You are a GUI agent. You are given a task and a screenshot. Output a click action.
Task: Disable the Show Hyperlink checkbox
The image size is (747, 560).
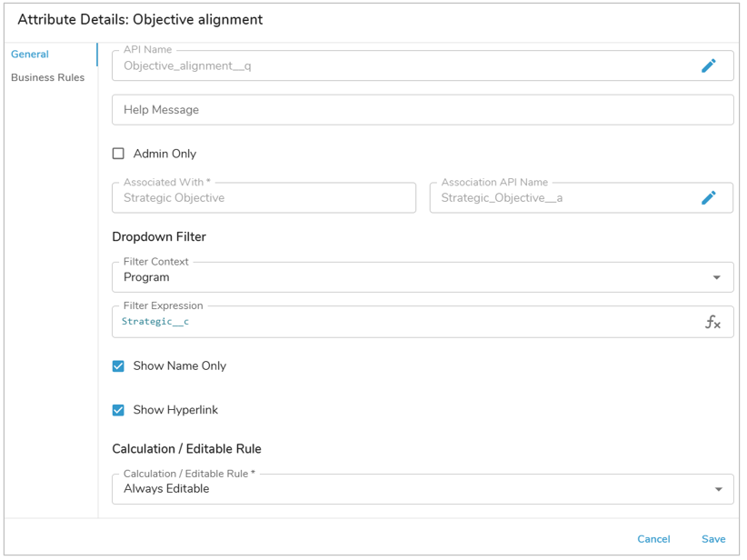tap(118, 410)
